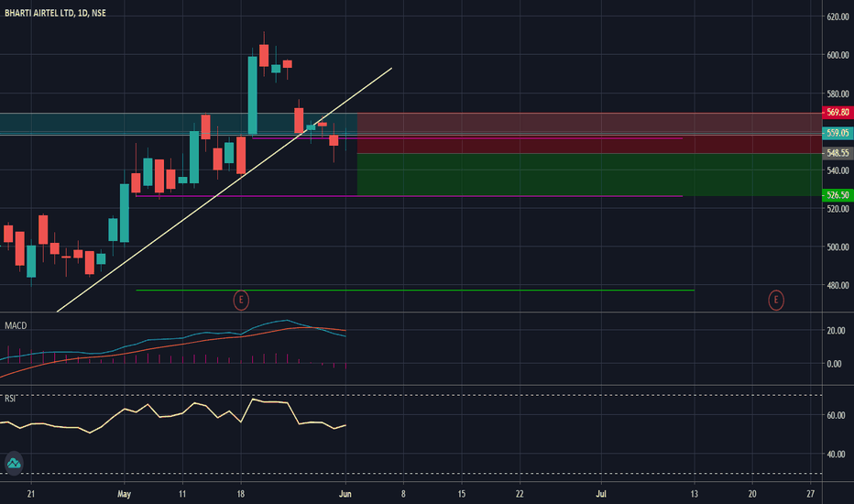The image size is (854, 504).
Task: Click the 20 date label on time axis
Action: pos(752,494)
